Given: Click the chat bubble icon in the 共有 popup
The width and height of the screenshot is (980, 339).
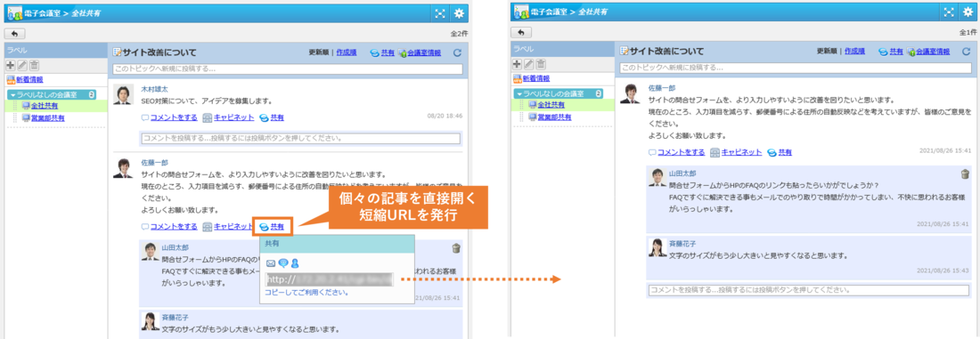Looking at the screenshot, I should (x=283, y=263).
